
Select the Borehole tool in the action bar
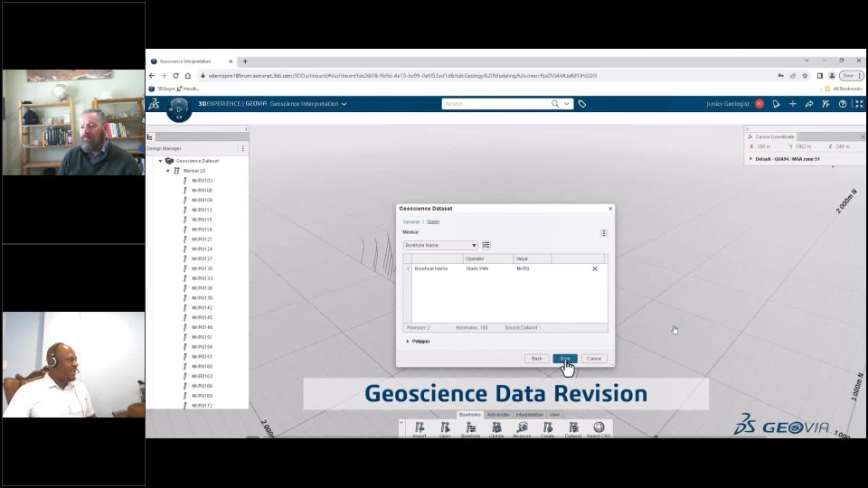click(470, 427)
